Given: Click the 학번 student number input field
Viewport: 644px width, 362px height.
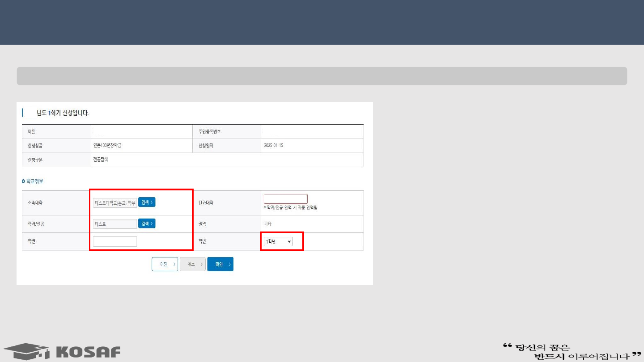Looking at the screenshot, I should click(x=115, y=242).
